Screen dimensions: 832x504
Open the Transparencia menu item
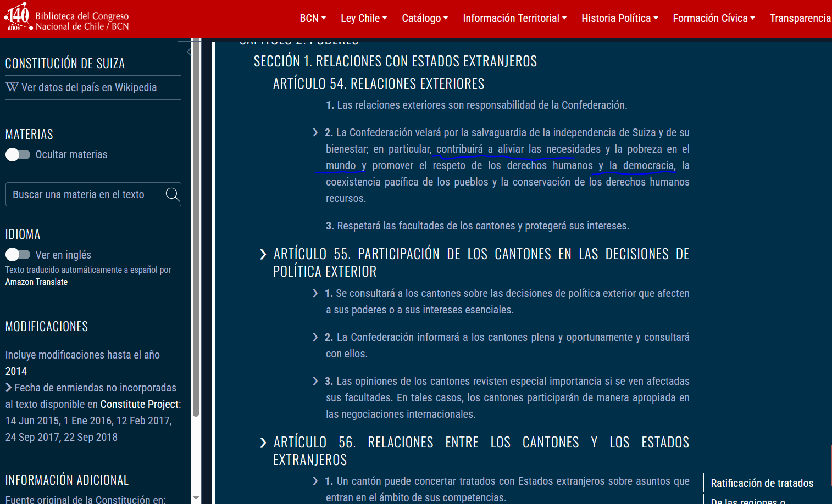800,18
